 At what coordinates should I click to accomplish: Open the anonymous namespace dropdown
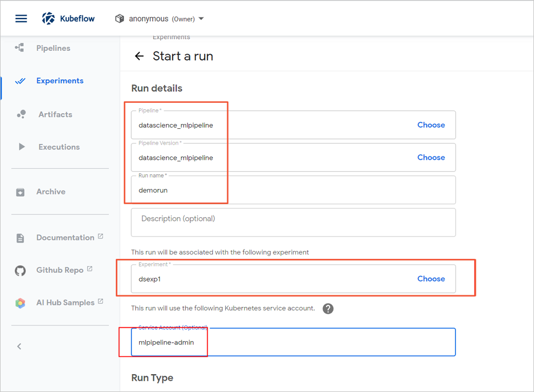click(x=160, y=19)
